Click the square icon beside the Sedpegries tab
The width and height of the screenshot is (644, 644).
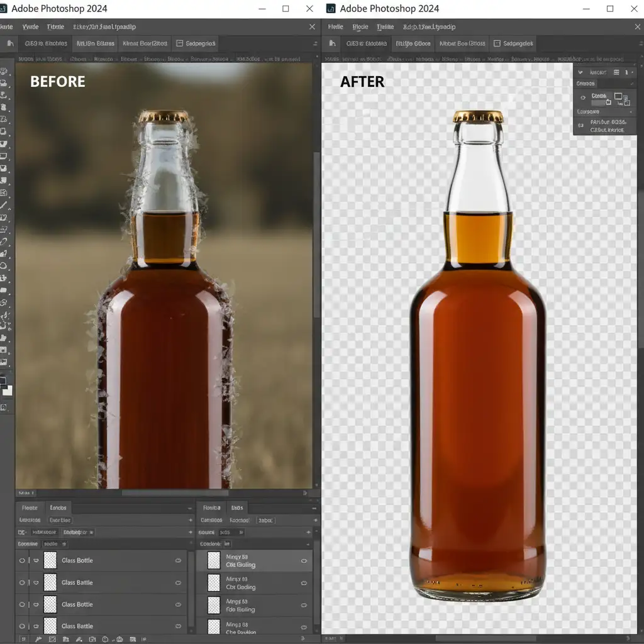click(180, 43)
